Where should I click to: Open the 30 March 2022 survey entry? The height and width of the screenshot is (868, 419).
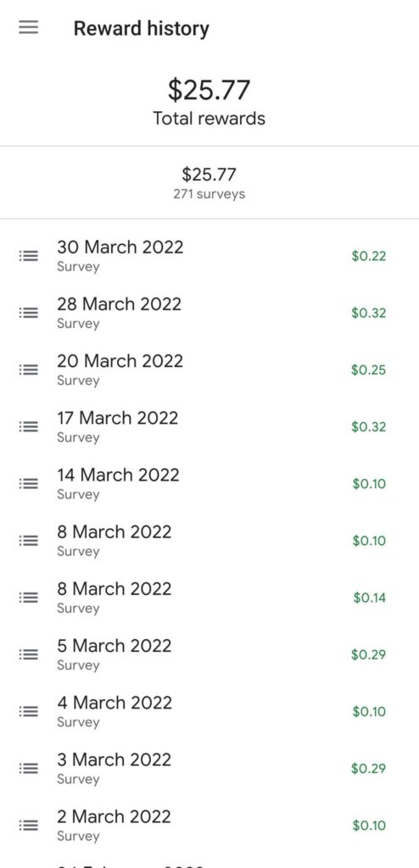pos(209,256)
